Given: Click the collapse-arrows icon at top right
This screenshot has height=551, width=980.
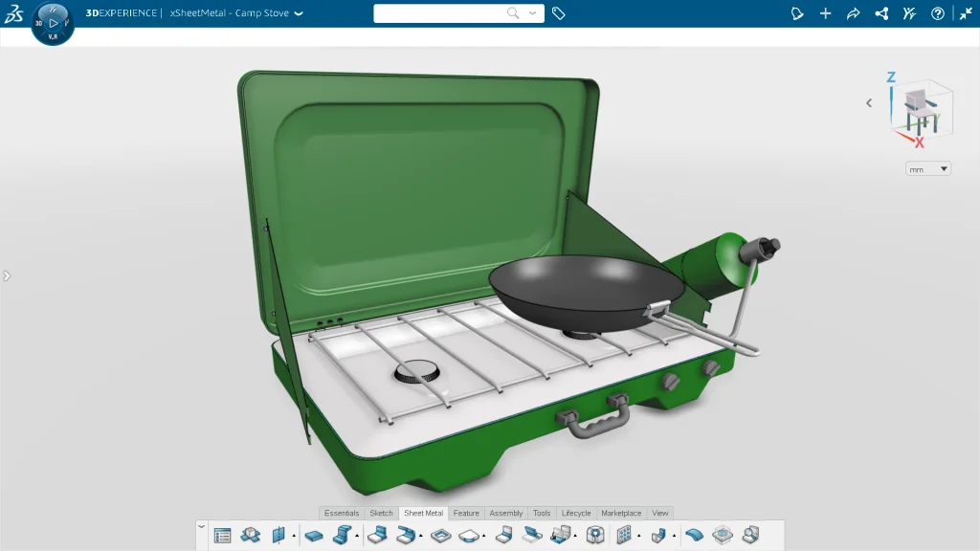Looking at the screenshot, I should 968,13.
